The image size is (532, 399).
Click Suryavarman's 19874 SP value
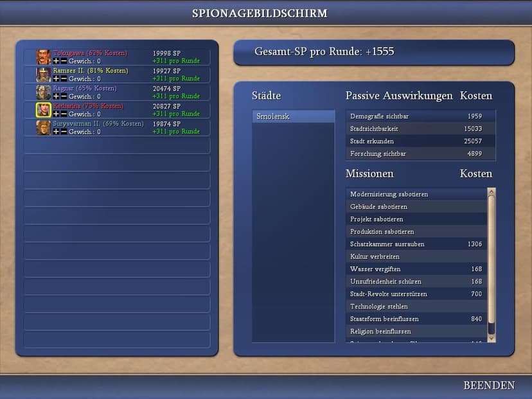tap(166, 124)
